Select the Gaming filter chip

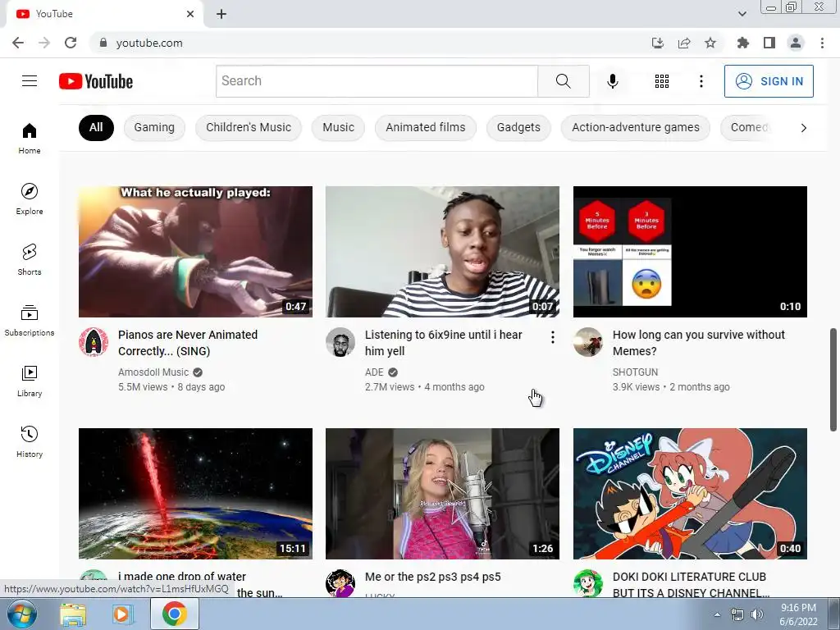tap(154, 127)
